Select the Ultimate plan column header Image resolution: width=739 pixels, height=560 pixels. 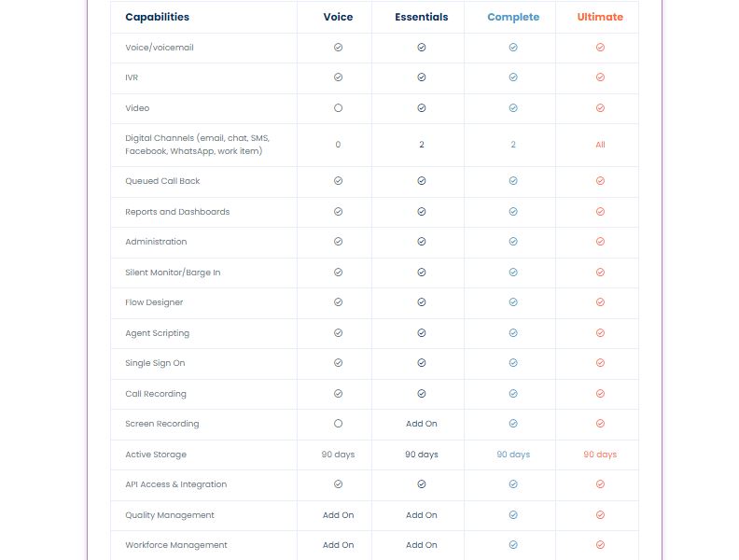pyautogui.click(x=600, y=17)
